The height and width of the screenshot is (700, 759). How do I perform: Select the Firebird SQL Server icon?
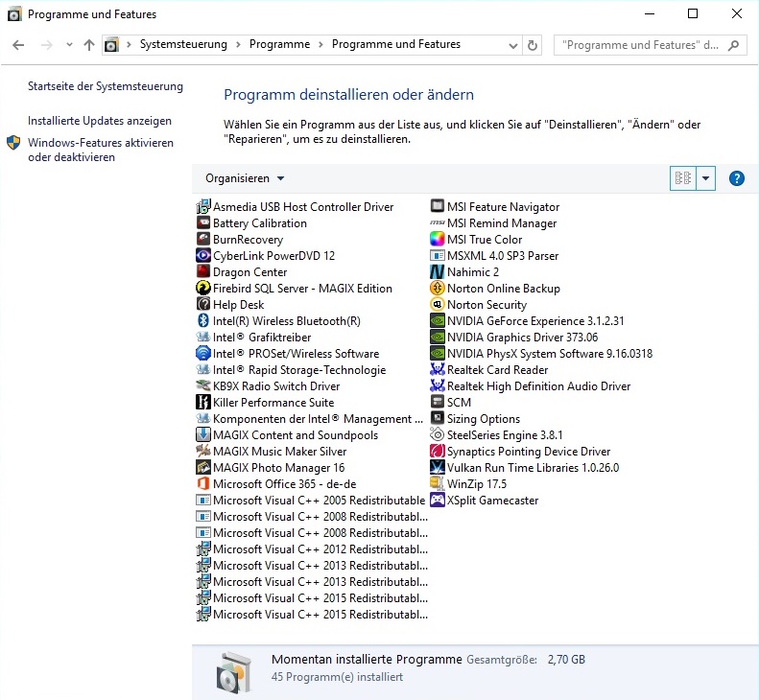[203, 288]
